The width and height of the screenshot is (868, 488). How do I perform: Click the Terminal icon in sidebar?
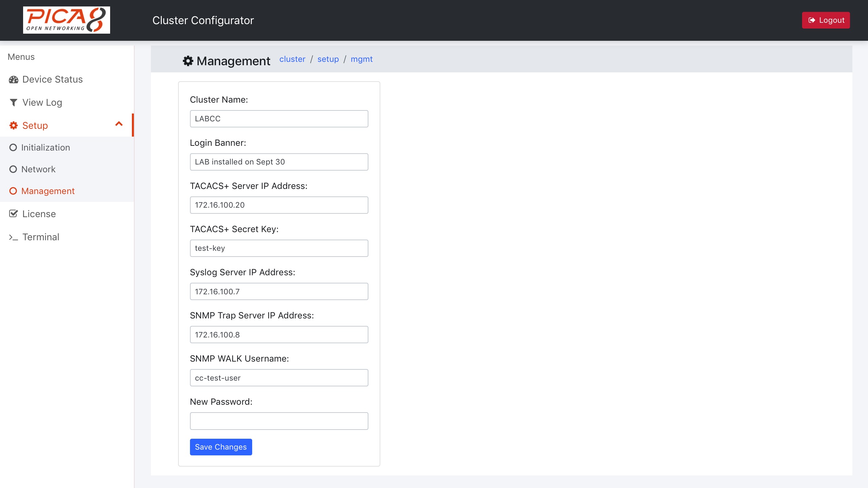click(x=13, y=237)
